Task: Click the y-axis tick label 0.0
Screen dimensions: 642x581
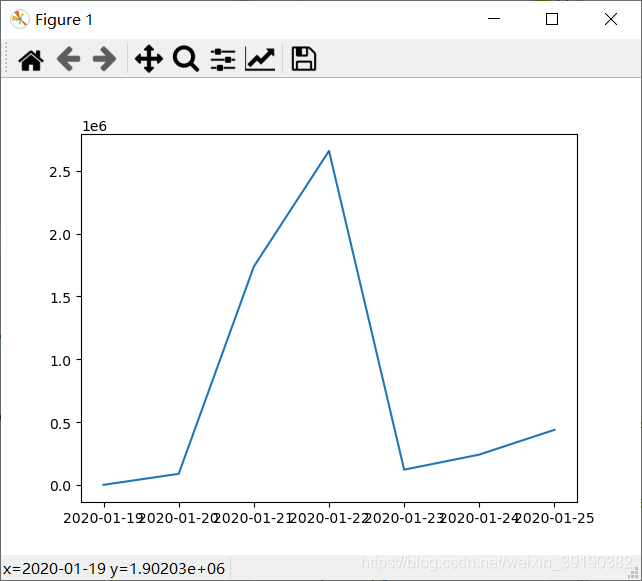Action: 60,486
